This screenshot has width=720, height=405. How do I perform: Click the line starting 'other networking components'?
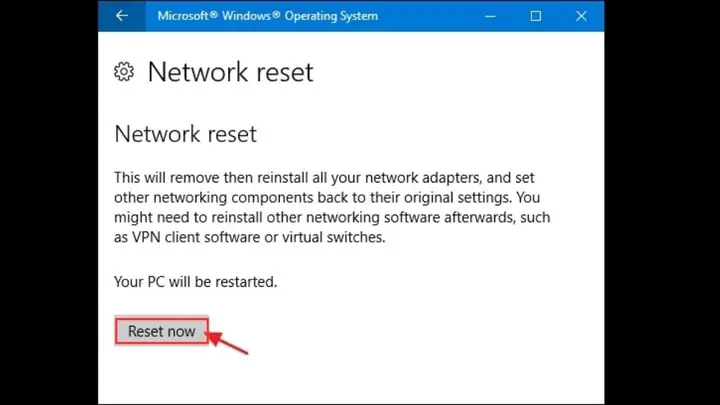click(x=327, y=197)
